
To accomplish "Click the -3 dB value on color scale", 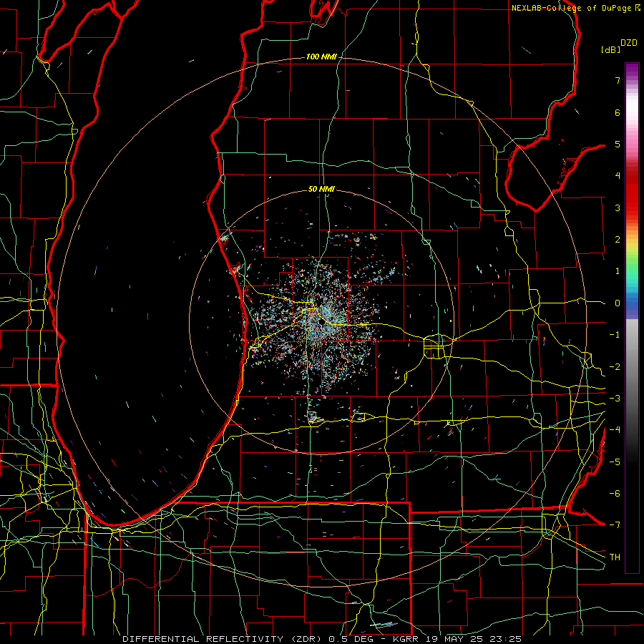I will [615, 399].
